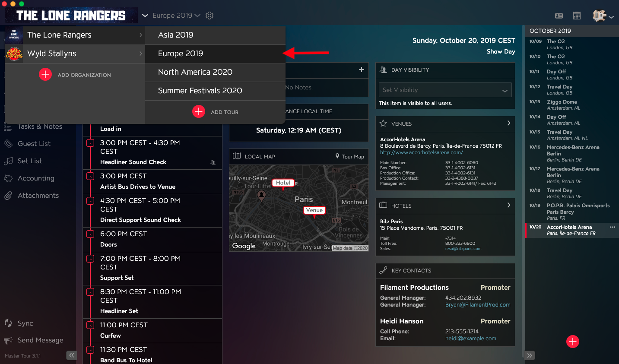
Task: Expand The Lone Rangers organization arrow
Action: pos(141,35)
